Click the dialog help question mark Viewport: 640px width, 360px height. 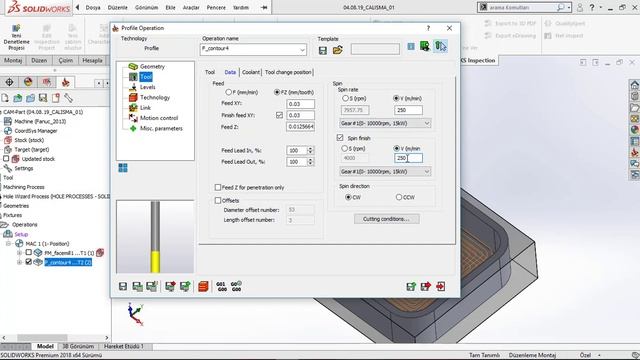tap(428, 28)
